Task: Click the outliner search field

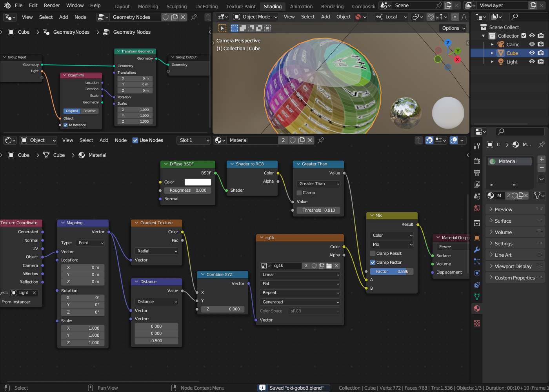Action: coord(527,17)
